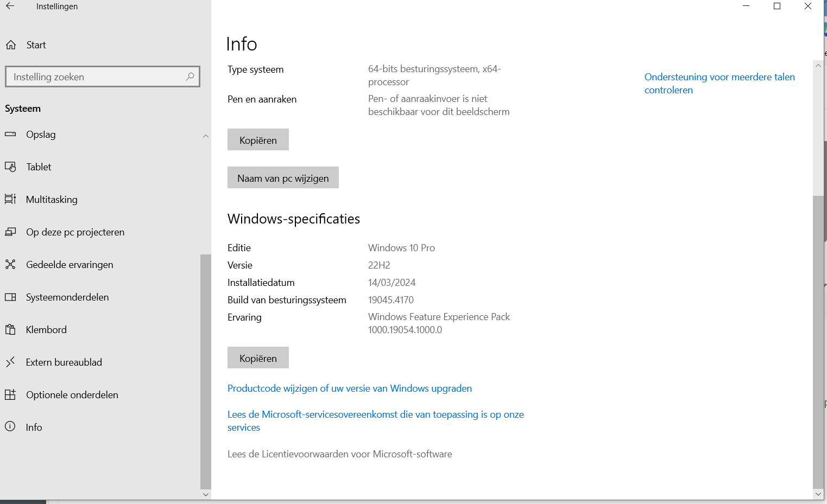This screenshot has width=827, height=504.
Task: Click the Multitasking icon
Action: pyautogui.click(x=10, y=200)
